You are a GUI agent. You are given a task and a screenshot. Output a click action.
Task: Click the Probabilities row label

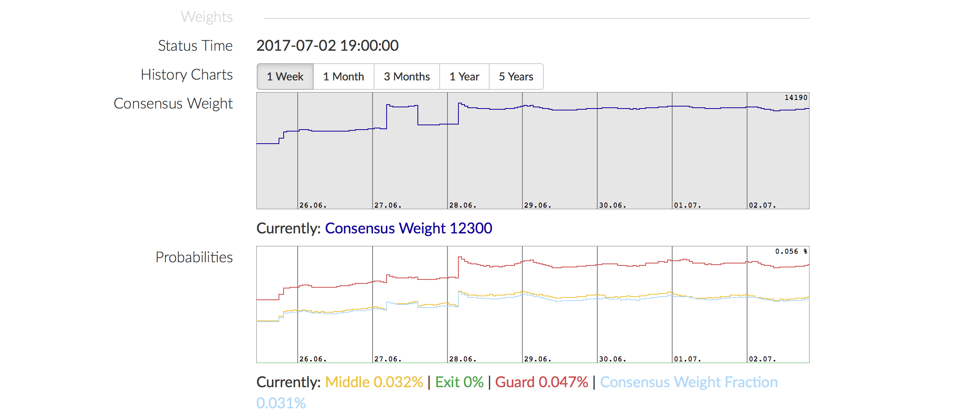[194, 257]
